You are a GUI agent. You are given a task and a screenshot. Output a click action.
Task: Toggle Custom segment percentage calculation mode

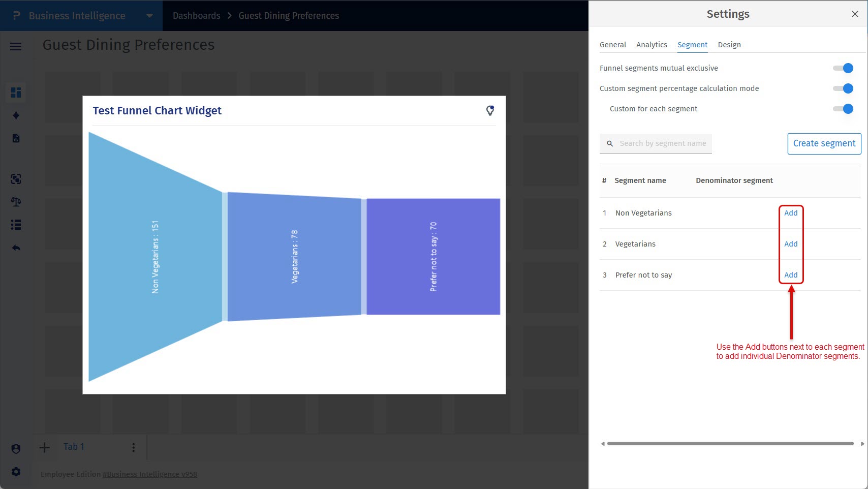pyautogui.click(x=843, y=88)
